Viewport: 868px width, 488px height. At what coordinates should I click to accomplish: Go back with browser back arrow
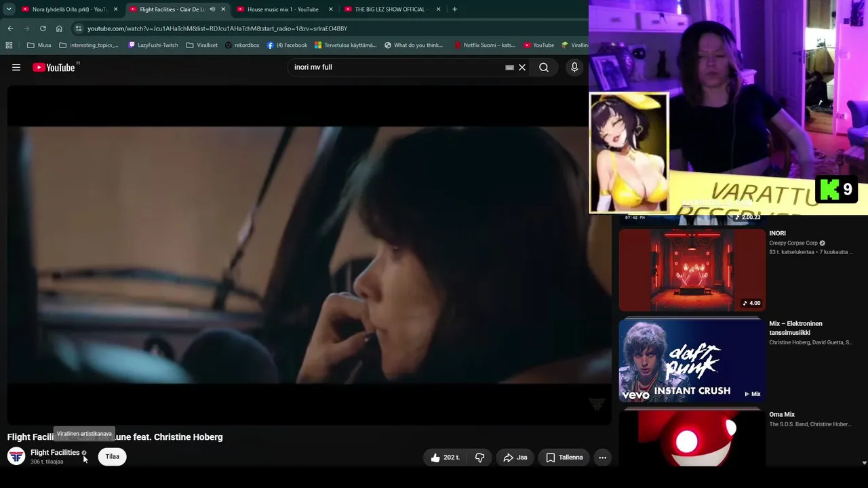[x=10, y=28]
